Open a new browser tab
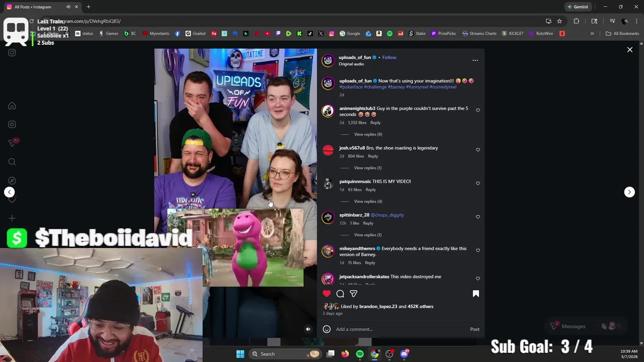Viewport: 644px width, 362px height. [89, 7]
